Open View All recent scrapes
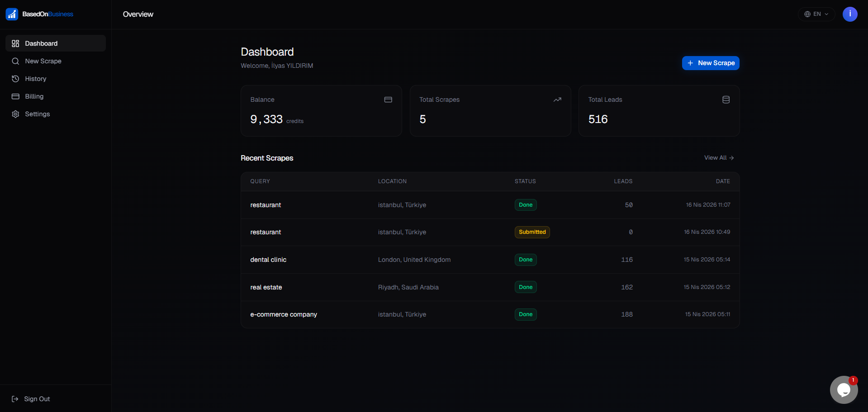 (719, 157)
